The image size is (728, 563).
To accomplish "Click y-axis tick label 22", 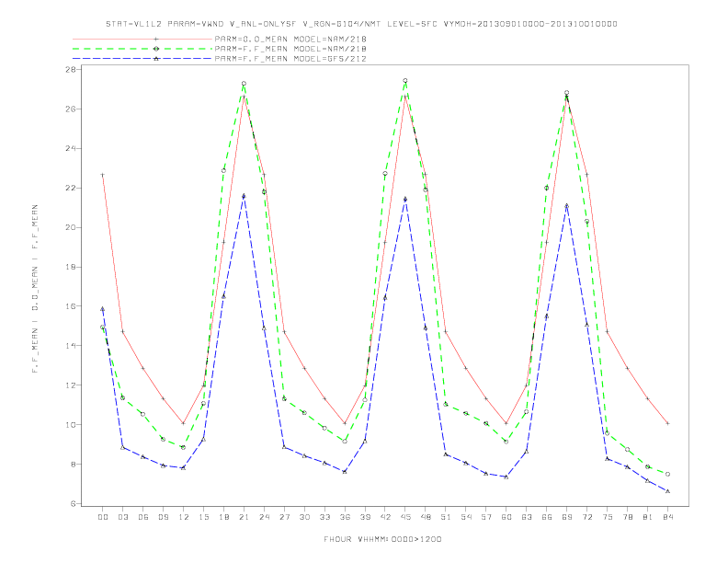I will tap(72, 188).
